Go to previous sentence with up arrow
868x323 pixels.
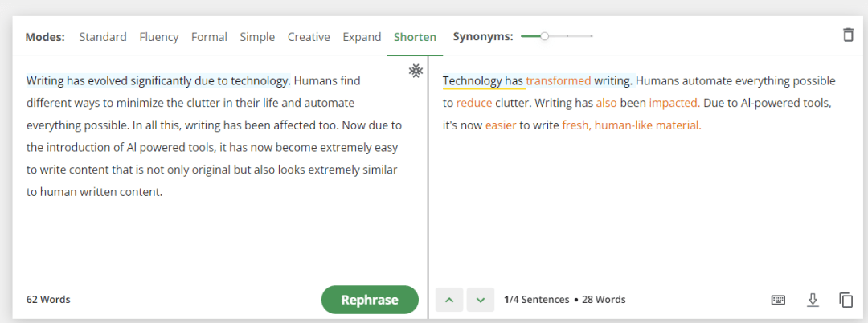(x=449, y=300)
